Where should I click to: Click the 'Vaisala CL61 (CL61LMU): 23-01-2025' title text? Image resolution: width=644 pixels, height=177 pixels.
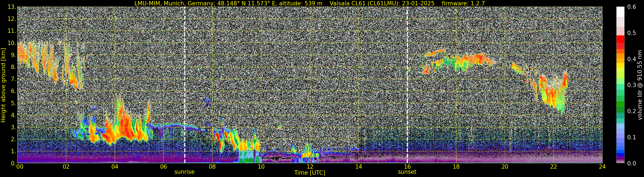(x=382, y=3)
